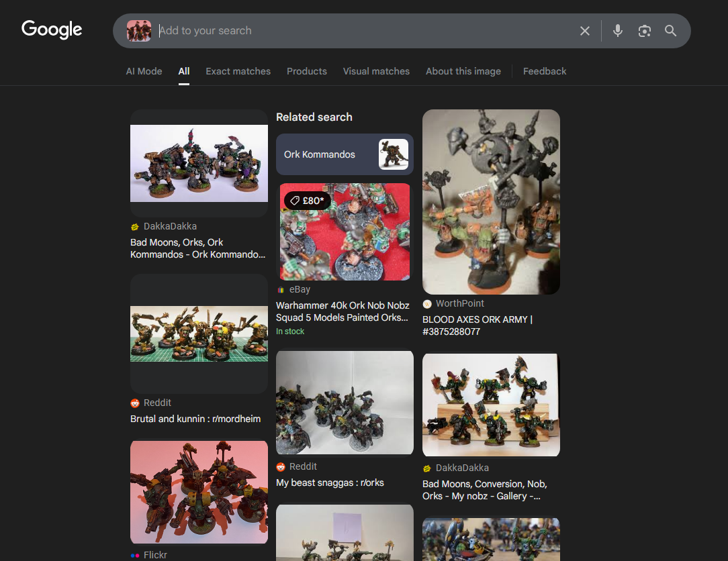Screen dimensions: 728x561
Task: Click the DakkaDakka favicon above Kommandos title
Action: tap(135, 227)
